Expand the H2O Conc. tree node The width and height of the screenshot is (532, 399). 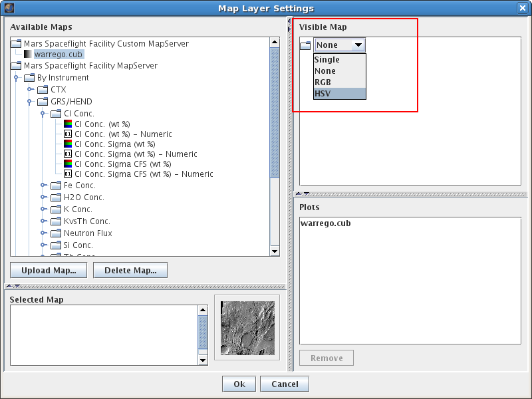pyautogui.click(x=43, y=198)
